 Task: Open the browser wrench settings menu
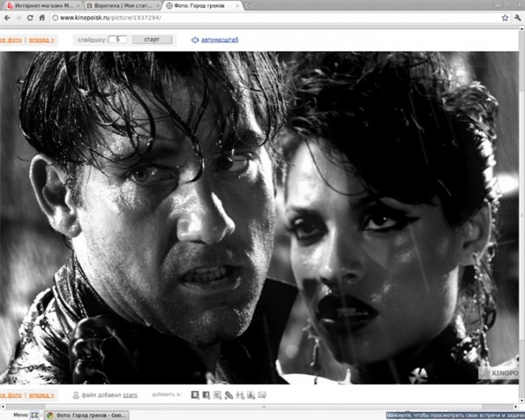pyautogui.click(x=516, y=17)
